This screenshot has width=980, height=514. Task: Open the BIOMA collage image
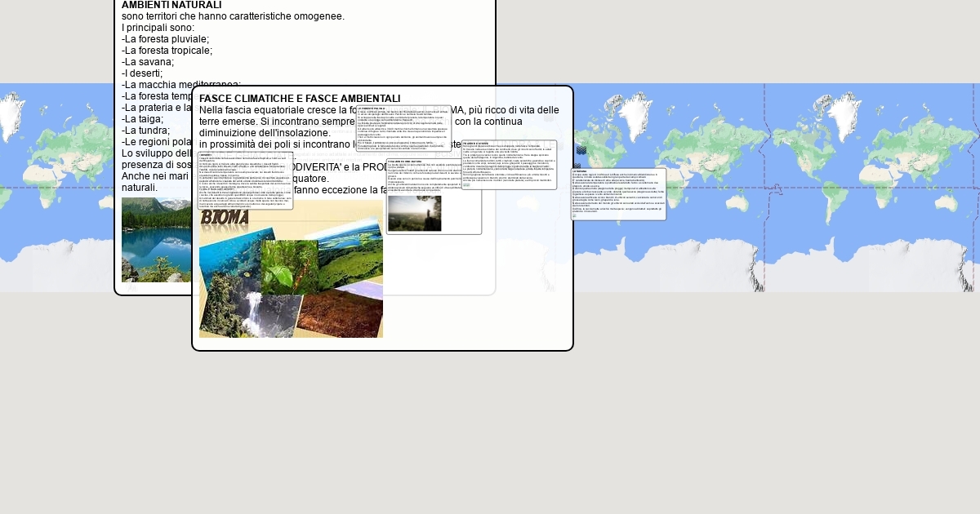(290, 271)
